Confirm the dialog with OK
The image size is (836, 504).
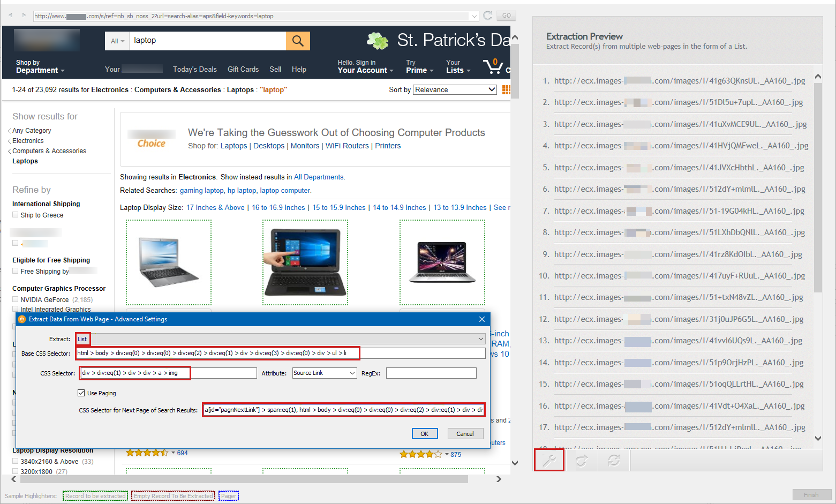425,434
